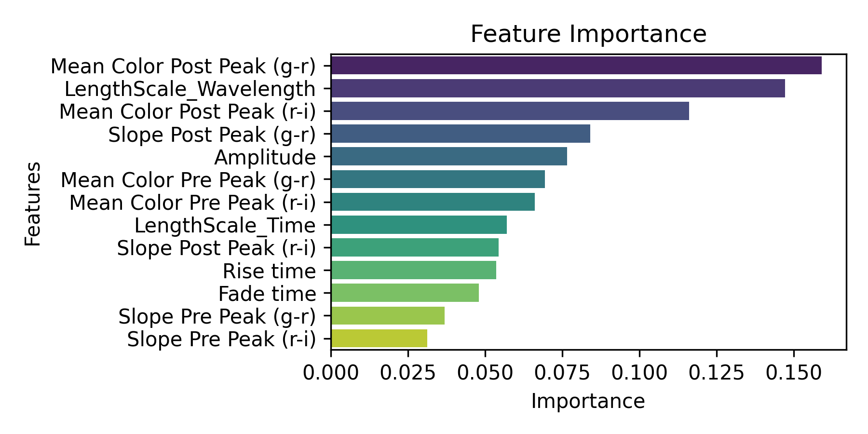Click the Slope Pre Peak (g-r) label text
868x434 pixels.
[217, 317]
